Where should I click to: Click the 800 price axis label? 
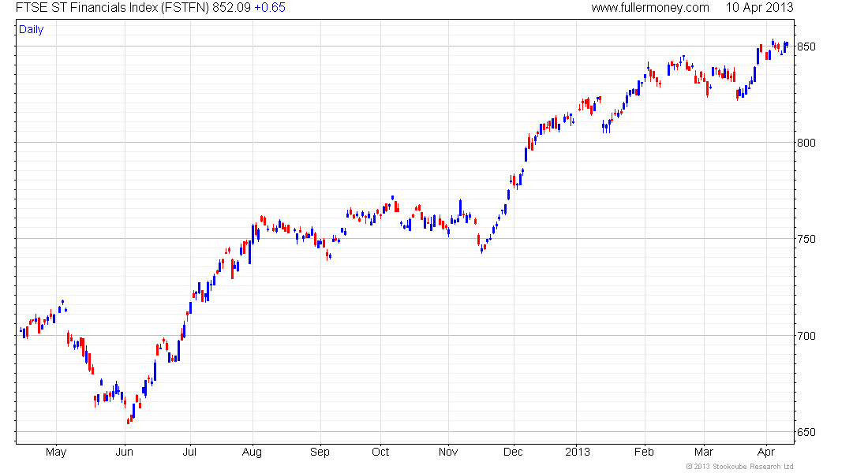point(806,143)
